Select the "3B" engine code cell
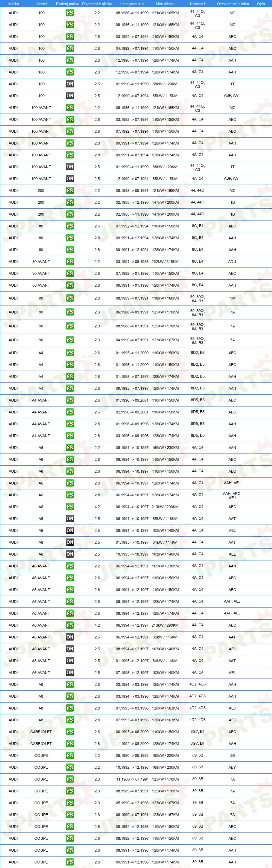This screenshot has width=272, height=868. point(232,755)
